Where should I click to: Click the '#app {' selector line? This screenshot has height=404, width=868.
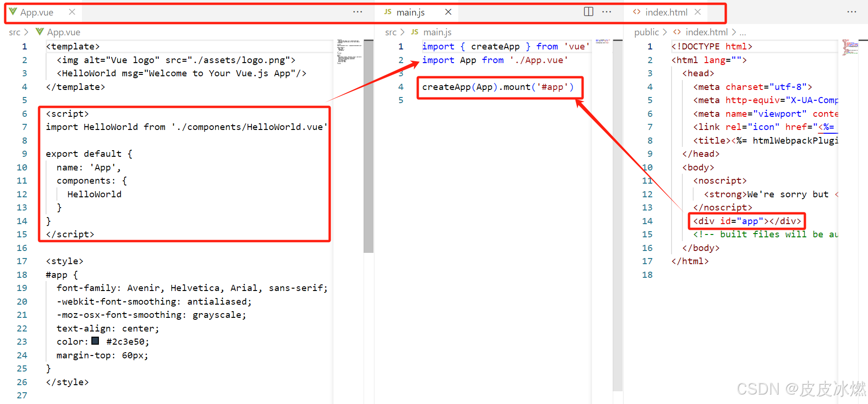[x=62, y=275]
